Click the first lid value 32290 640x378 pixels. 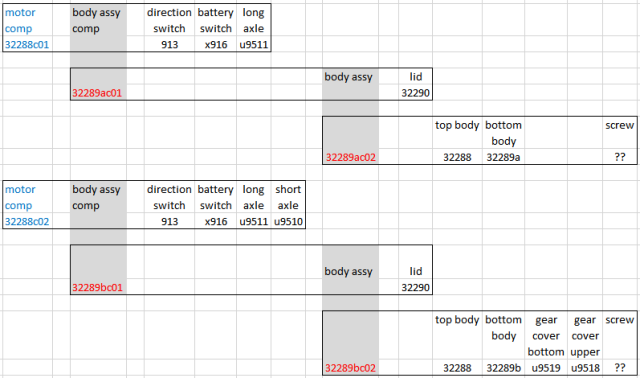pyautogui.click(x=416, y=93)
